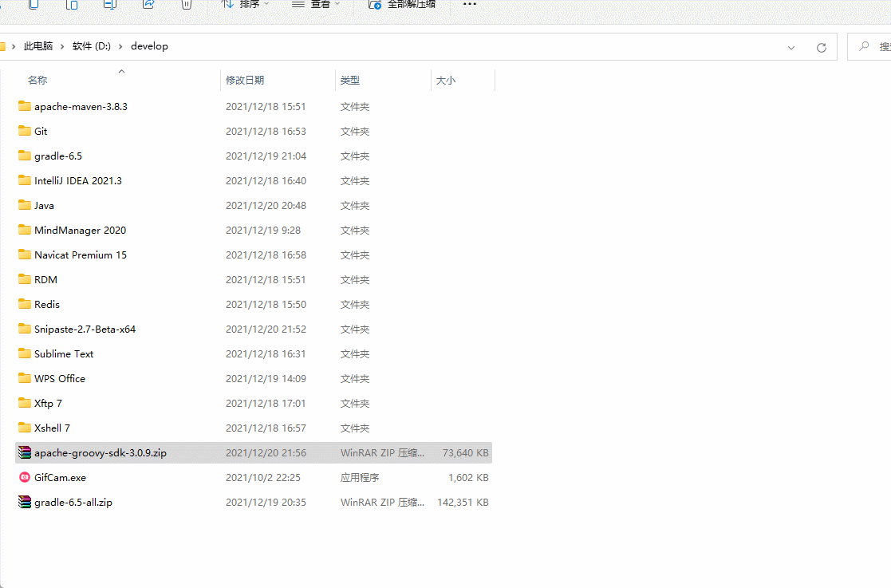The width and height of the screenshot is (891, 588).
Task: Click 应用程序 type of GifCam.exe
Action: 360,478
